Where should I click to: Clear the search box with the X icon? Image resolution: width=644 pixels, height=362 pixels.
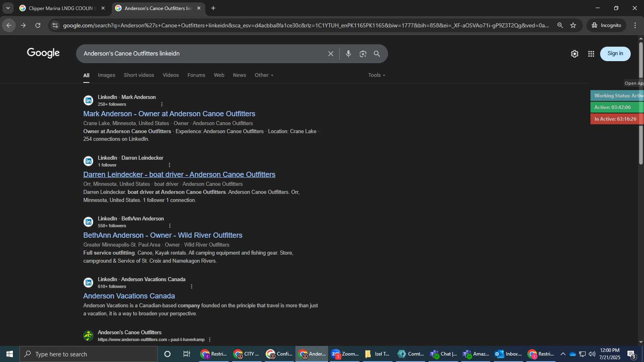330,54
